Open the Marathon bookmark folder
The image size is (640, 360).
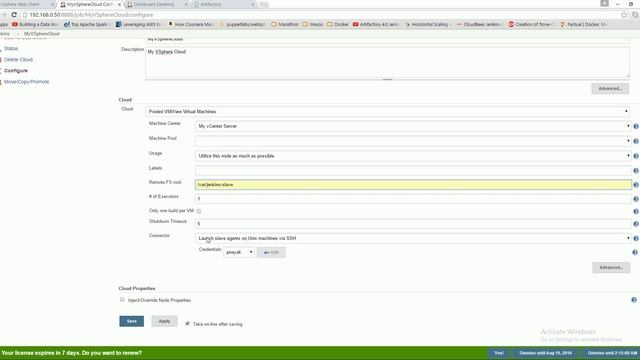(284, 24)
